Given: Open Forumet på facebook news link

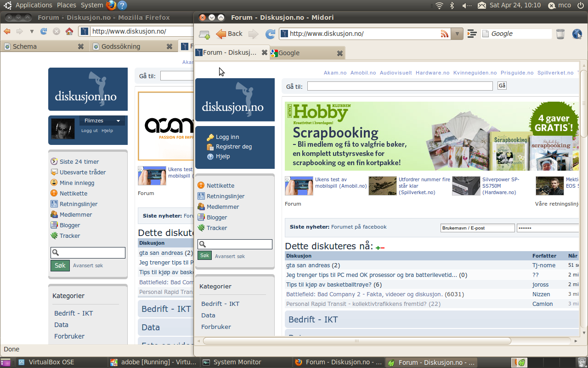Looking at the screenshot, I should [x=359, y=227].
